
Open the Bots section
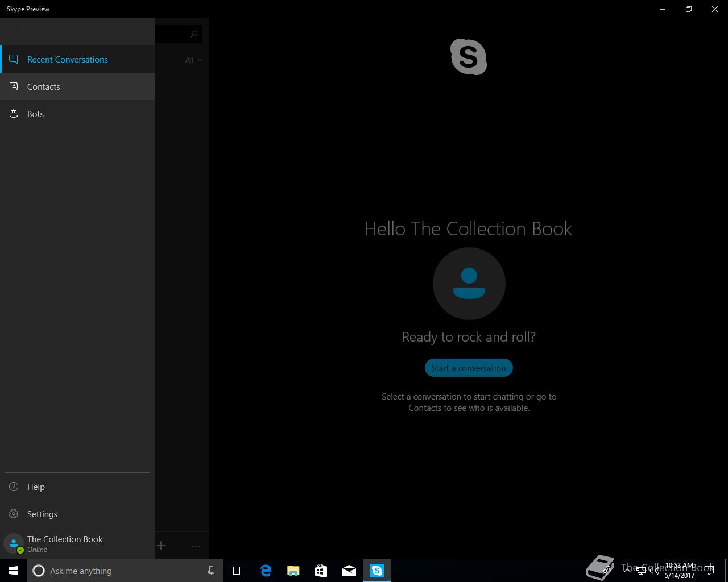point(77,114)
